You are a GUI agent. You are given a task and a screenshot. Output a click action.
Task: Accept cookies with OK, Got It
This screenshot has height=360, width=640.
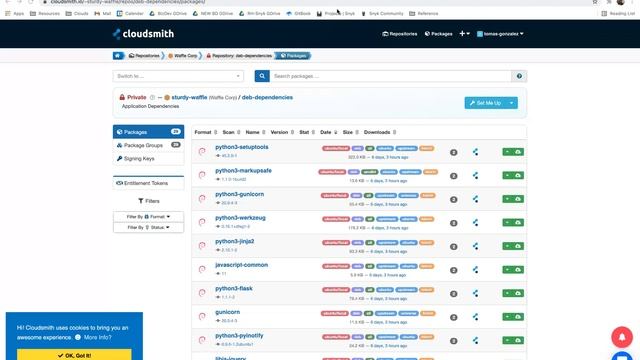coord(74,355)
